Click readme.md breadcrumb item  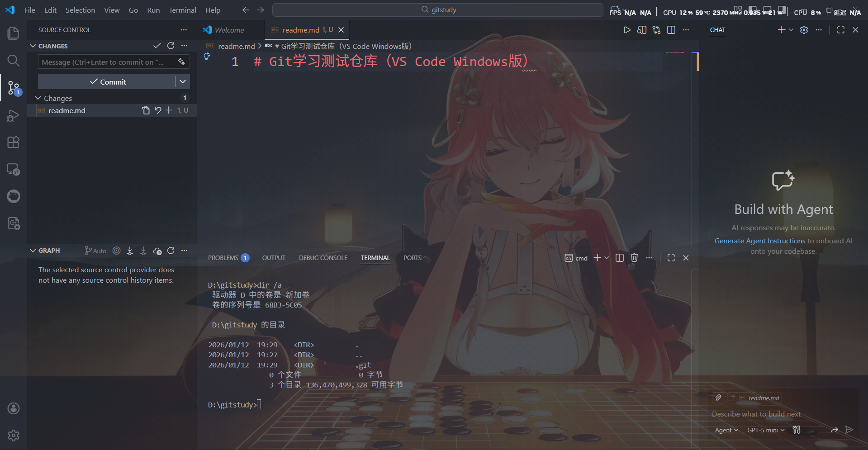pyautogui.click(x=236, y=46)
